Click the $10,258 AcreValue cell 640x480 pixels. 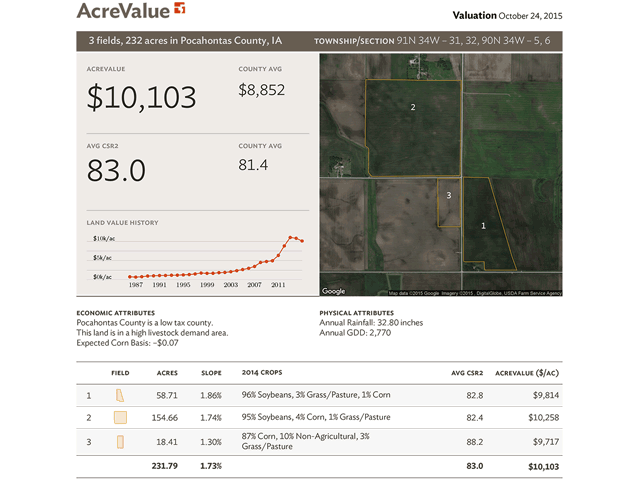544,418
